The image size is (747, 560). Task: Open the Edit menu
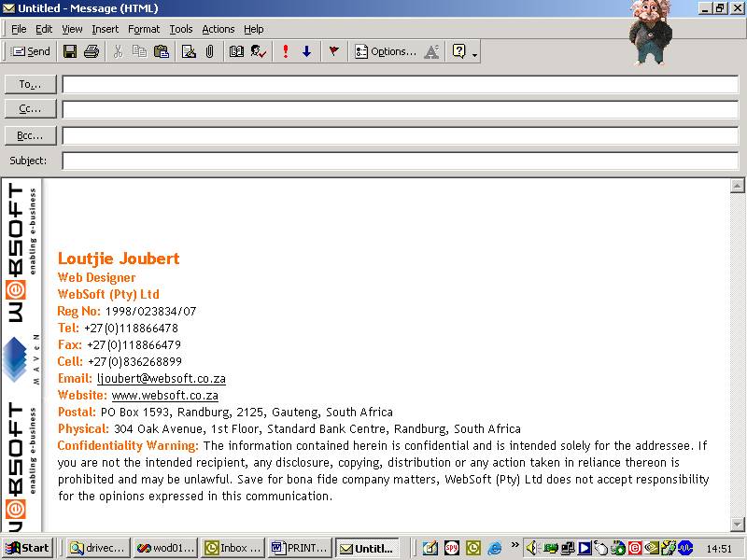[44, 29]
